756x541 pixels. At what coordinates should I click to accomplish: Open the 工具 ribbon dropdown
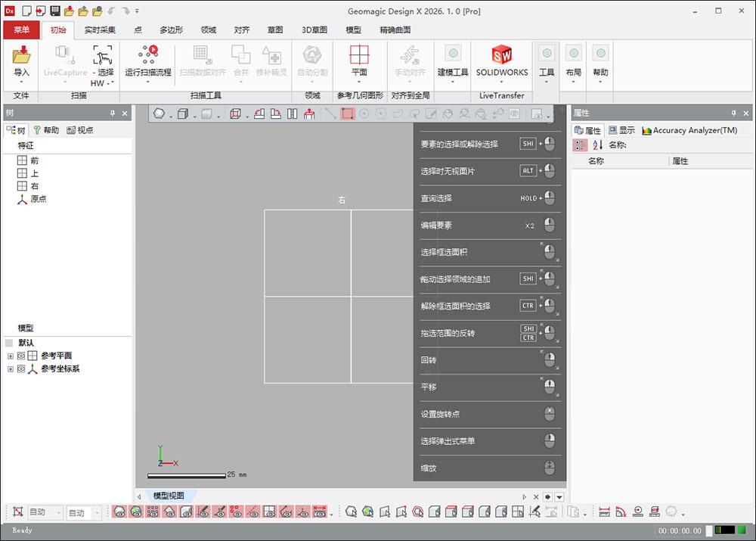coord(547,64)
